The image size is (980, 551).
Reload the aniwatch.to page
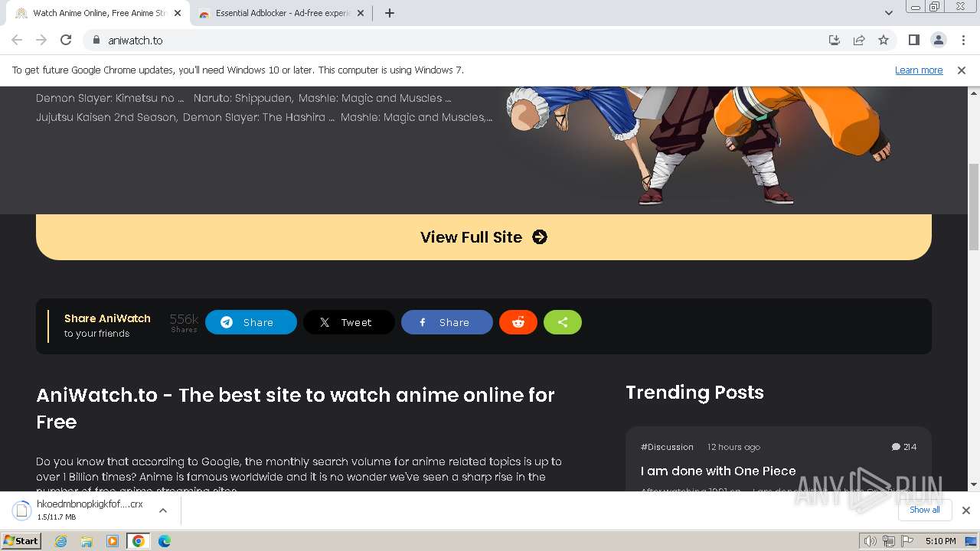point(66,40)
